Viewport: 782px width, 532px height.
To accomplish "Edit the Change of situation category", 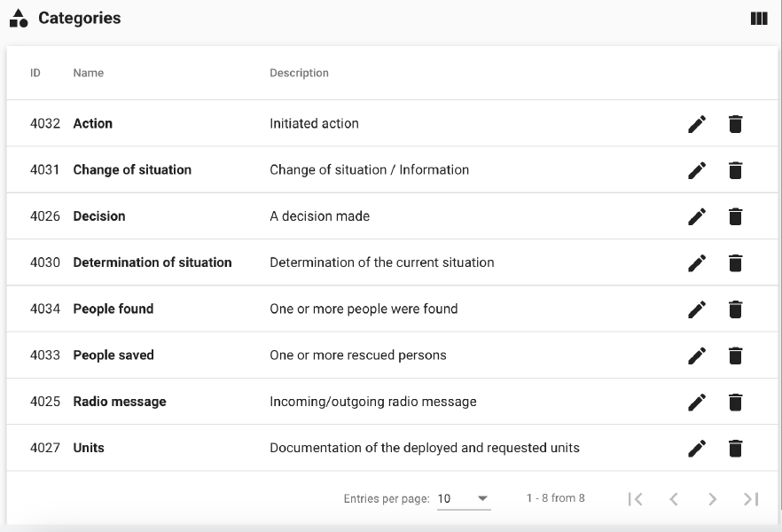I will click(697, 170).
